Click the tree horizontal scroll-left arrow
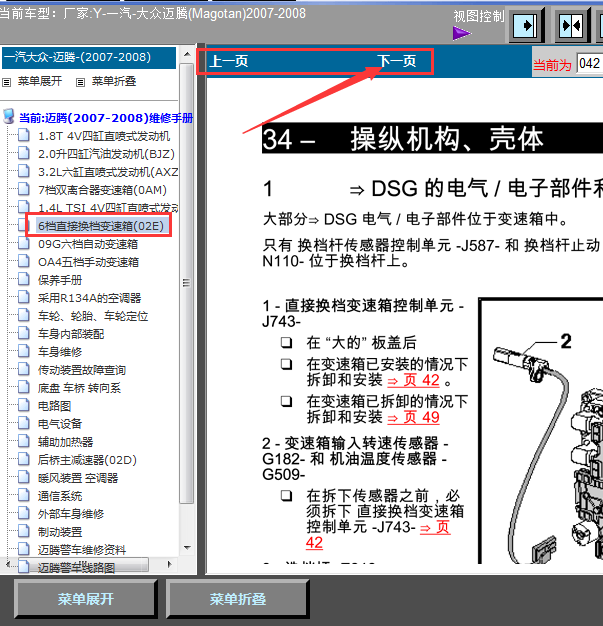The height and width of the screenshot is (626, 603). pyautogui.click(x=7, y=564)
